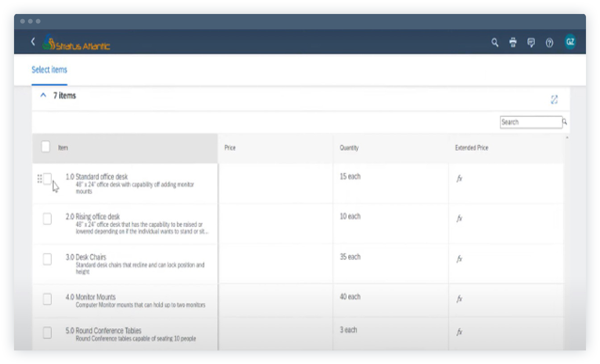The height and width of the screenshot is (364, 600).
Task: Open the Help icon
Action: pos(550,42)
